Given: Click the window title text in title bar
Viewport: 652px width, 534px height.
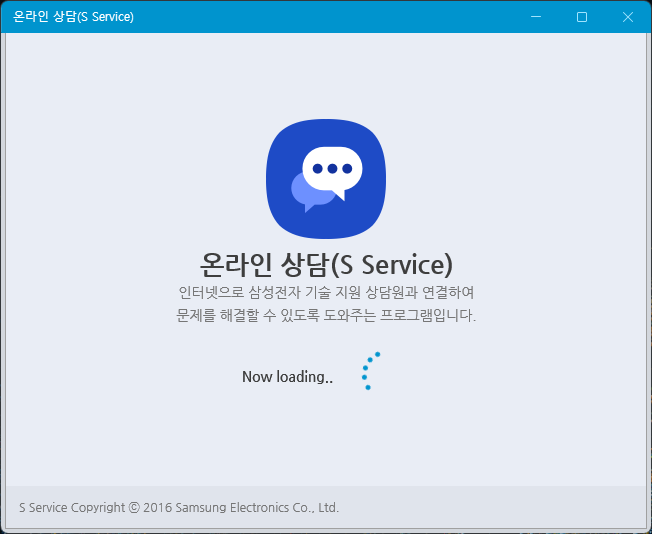Looking at the screenshot, I should click(74, 17).
